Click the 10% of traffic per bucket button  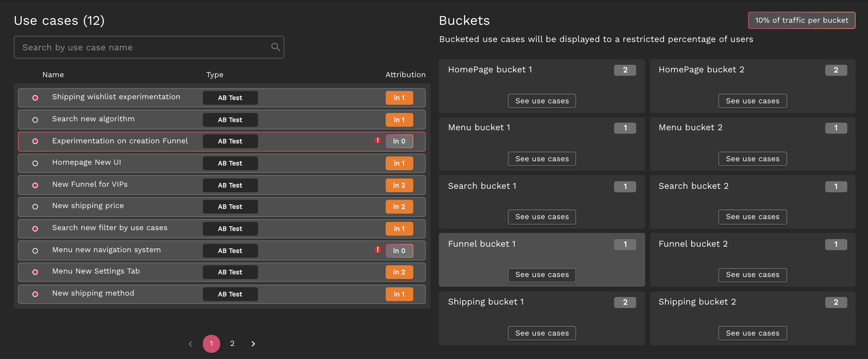pos(801,20)
